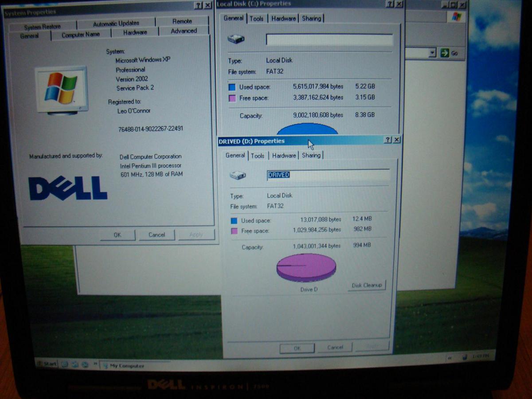This screenshot has width=532, height=399.
Task: Open Tools tab in DRIVED (D:) Properties
Action: click(258, 156)
